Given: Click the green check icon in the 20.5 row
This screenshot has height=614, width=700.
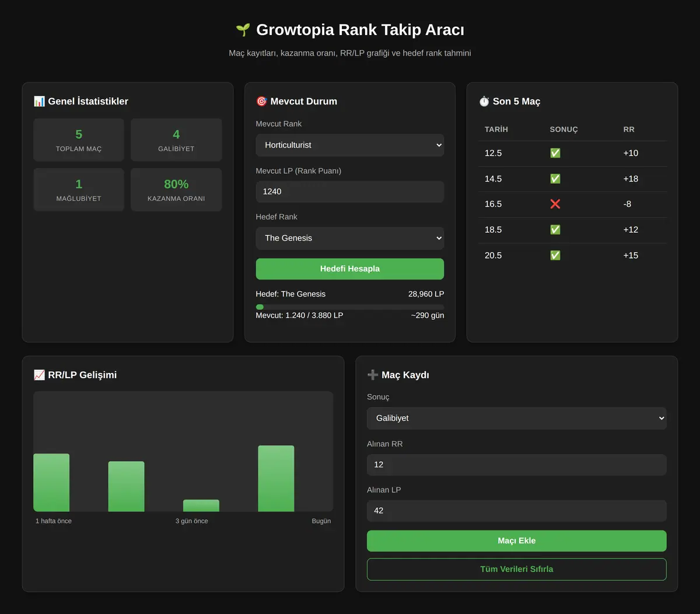Looking at the screenshot, I should [555, 255].
